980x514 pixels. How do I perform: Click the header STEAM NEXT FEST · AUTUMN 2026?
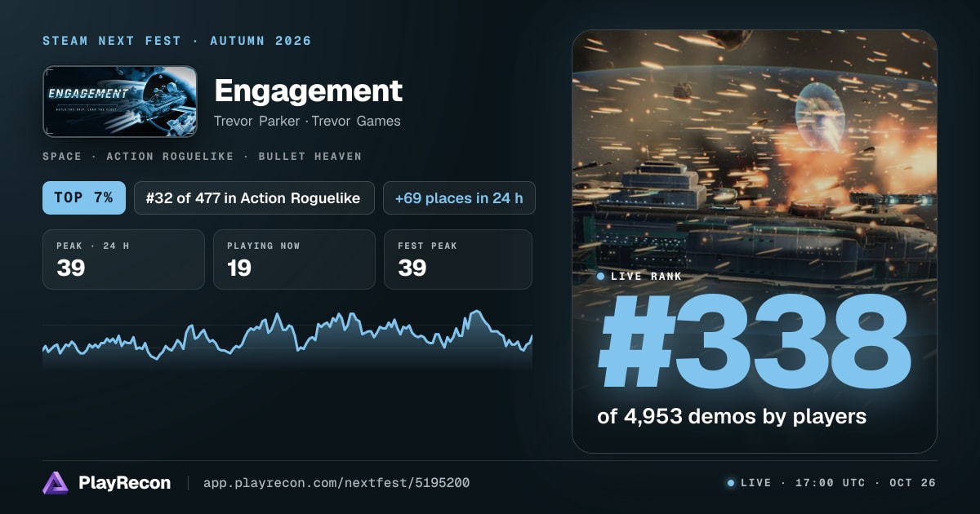[x=177, y=41]
